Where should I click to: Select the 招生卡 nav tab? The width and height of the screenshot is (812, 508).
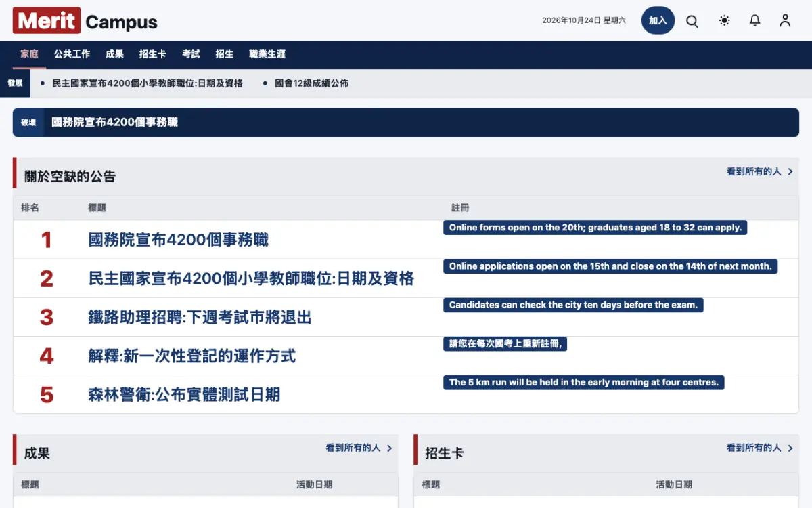tap(152, 54)
